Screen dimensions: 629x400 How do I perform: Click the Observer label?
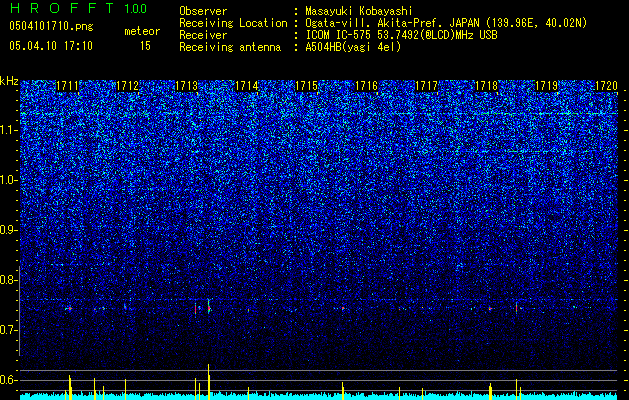coord(203,11)
